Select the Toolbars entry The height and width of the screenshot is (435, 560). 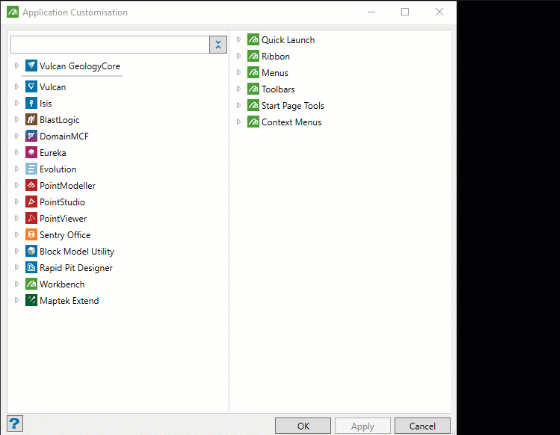(278, 89)
